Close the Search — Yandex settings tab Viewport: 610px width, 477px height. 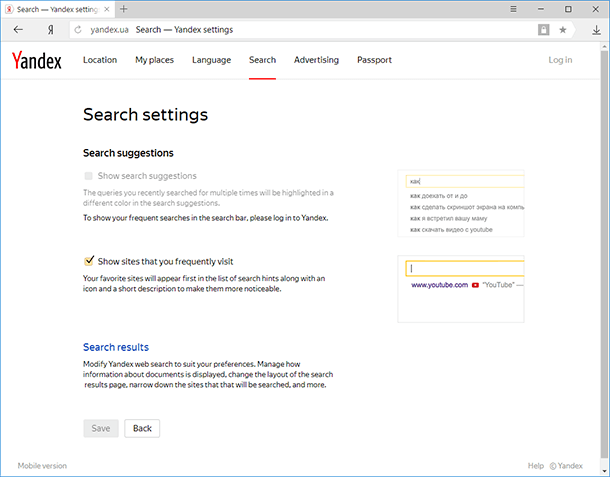(x=107, y=9)
